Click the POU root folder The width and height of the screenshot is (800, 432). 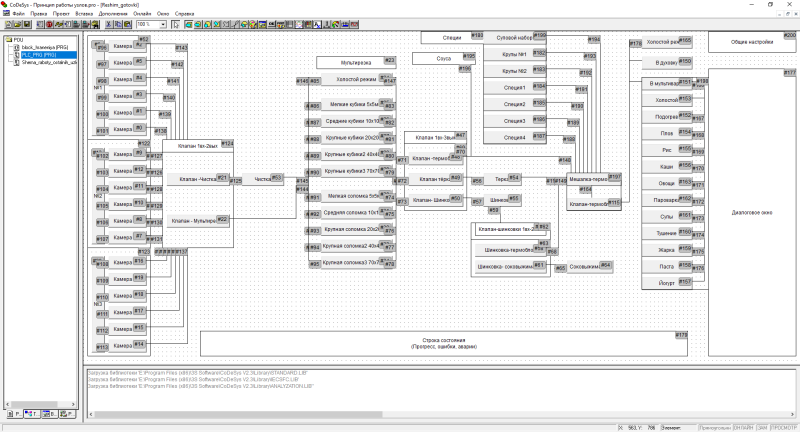tap(17, 41)
